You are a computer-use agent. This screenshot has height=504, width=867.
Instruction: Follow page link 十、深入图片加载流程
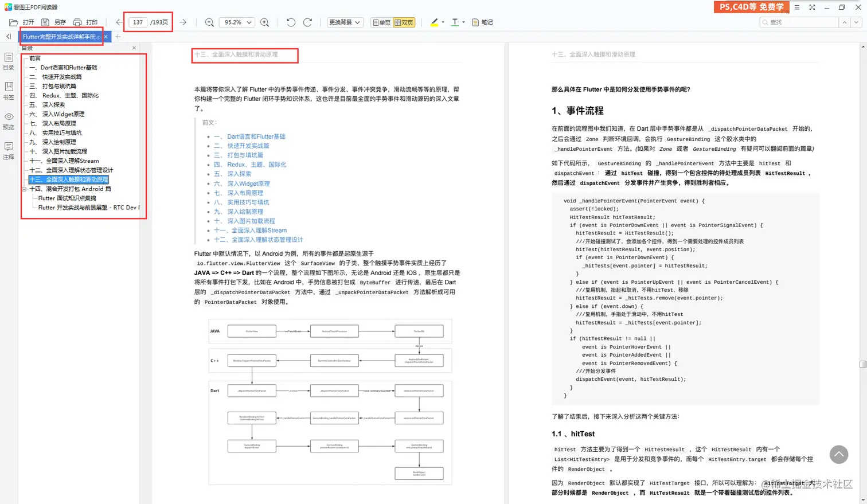(244, 221)
